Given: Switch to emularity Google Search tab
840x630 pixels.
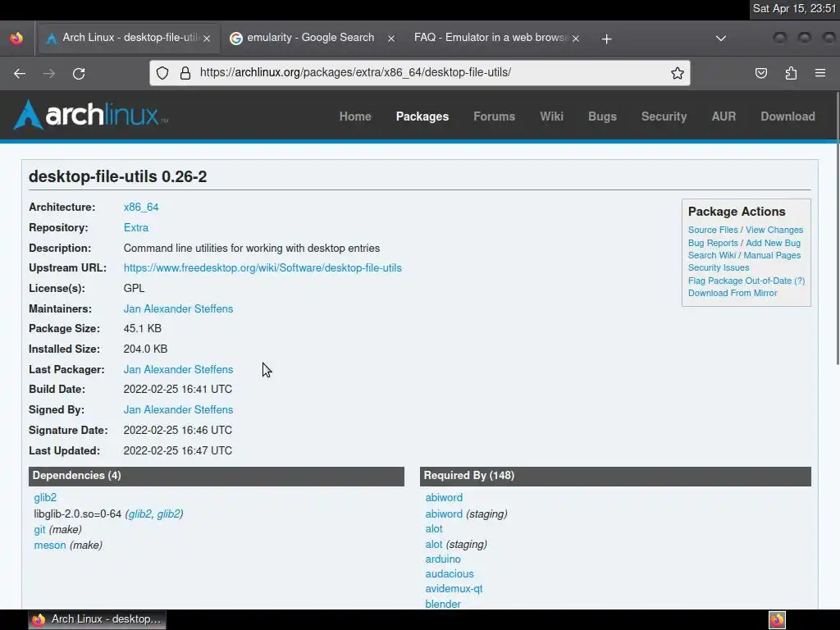Looking at the screenshot, I should pos(311,38).
